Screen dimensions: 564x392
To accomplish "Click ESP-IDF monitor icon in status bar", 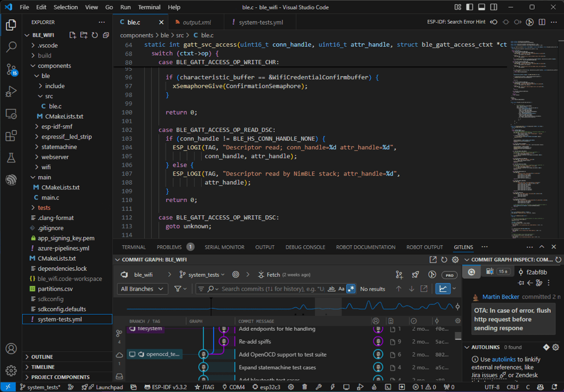I will coord(346,387).
